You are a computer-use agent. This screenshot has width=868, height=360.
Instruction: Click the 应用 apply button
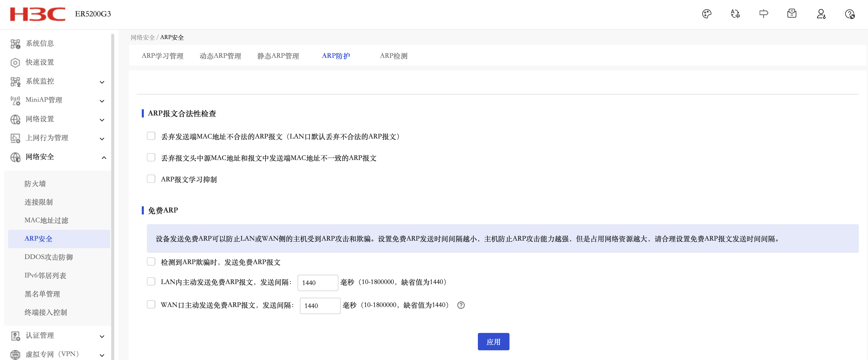click(x=493, y=342)
